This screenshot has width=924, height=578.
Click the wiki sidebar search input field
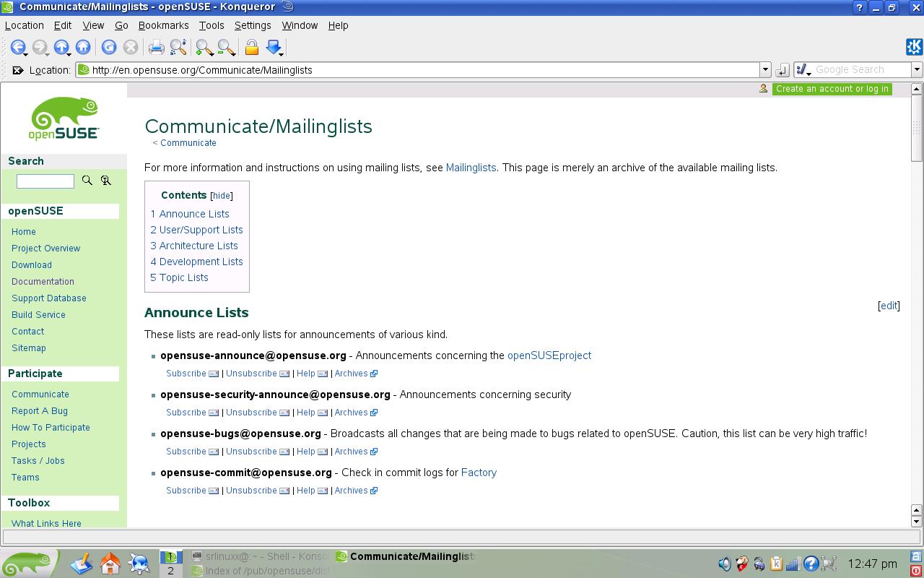45,181
